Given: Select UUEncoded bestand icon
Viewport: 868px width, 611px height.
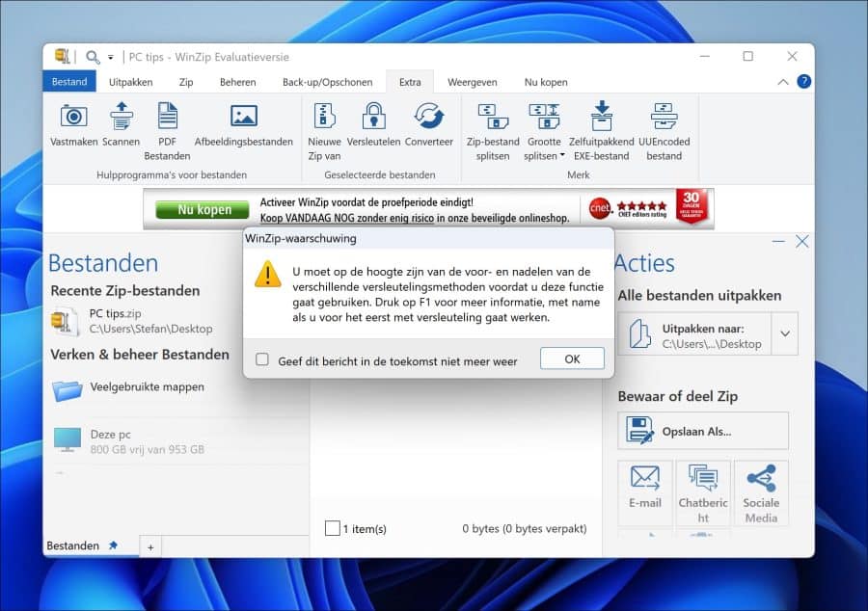Looking at the screenshot, I should 665,116.
